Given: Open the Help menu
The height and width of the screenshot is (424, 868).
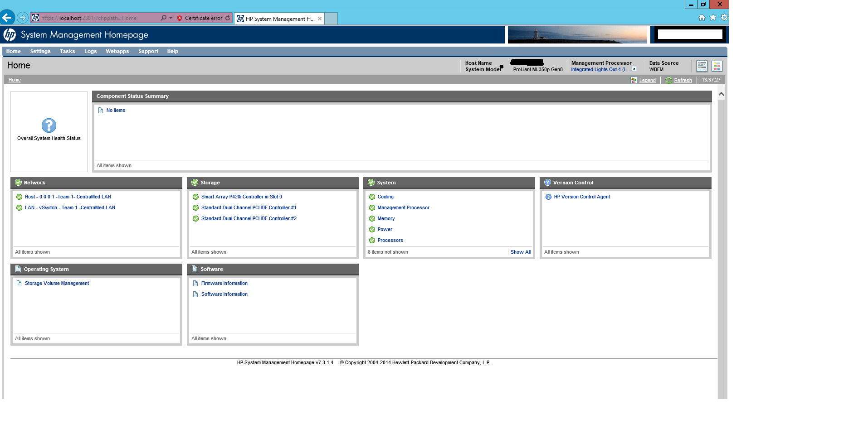Looking at the screenshot, I should 172,51.
